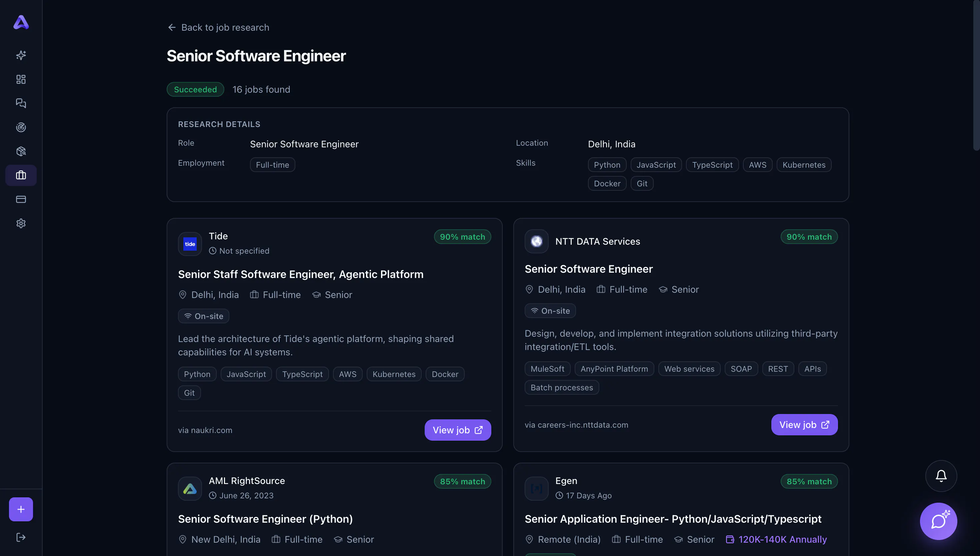View job for NTT DATA Services listing

click(804, 425)
